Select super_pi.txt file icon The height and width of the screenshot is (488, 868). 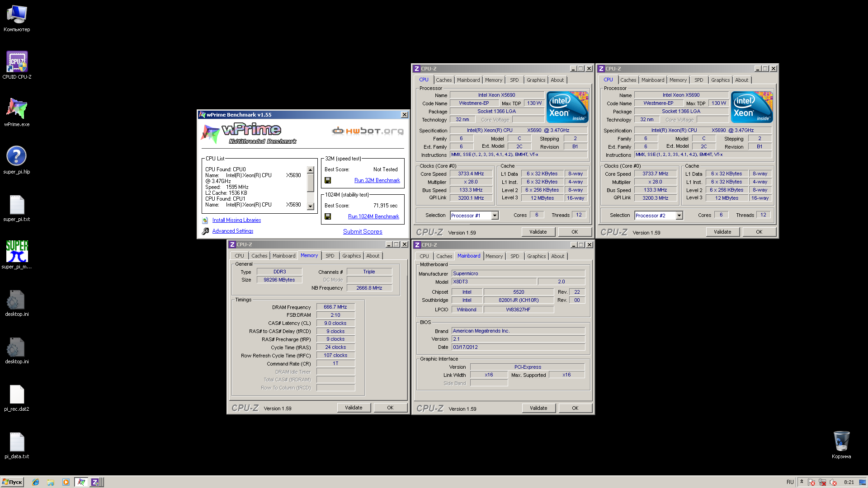tap(17, 208)
